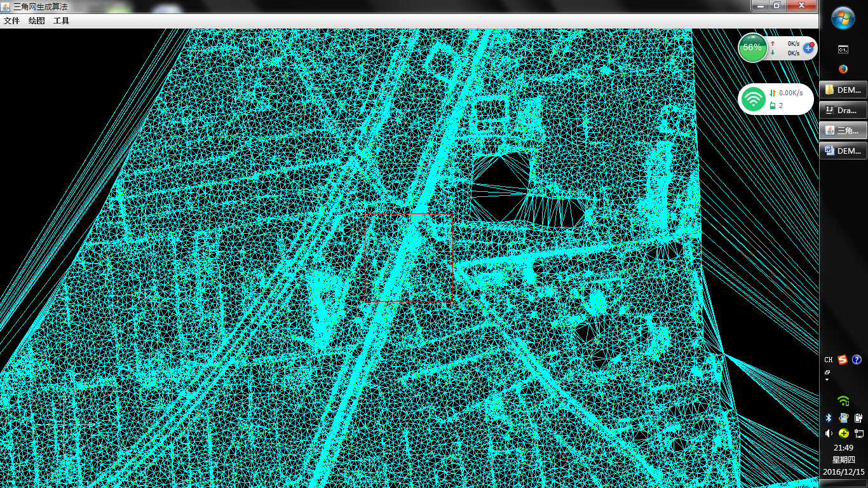Click the wired network tray icon

tap(859, 433)
